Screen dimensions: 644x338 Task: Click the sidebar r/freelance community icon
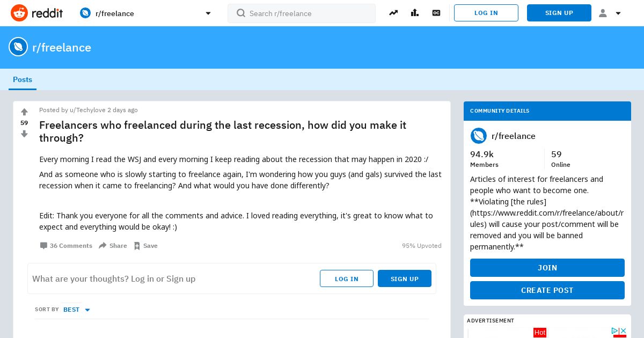(x=479, y=136)
